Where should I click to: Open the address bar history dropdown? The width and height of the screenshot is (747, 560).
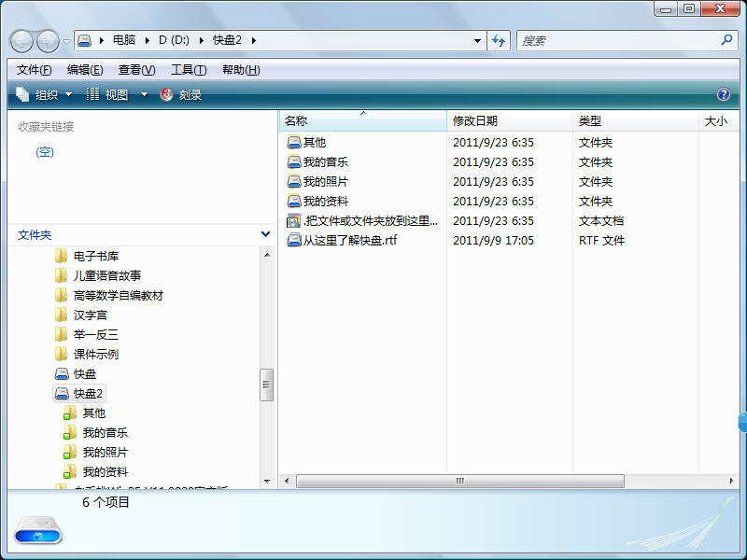point(477,41)
